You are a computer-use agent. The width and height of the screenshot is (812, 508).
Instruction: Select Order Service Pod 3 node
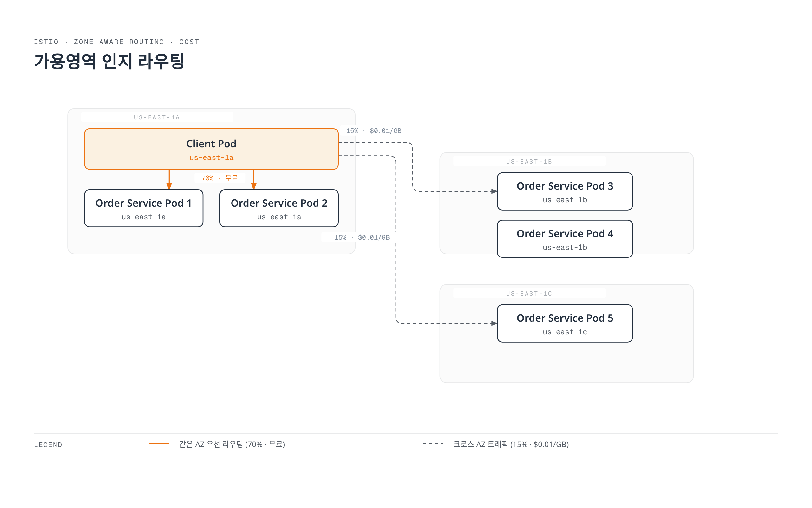(565, 191)
